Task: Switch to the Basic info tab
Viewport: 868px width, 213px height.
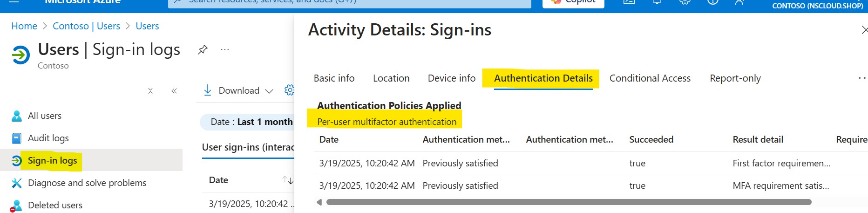Action: [x=334, y=78]
